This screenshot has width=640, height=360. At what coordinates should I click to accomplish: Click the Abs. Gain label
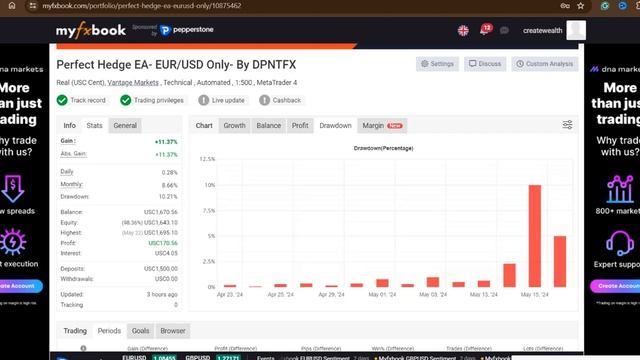click(73, 153)
